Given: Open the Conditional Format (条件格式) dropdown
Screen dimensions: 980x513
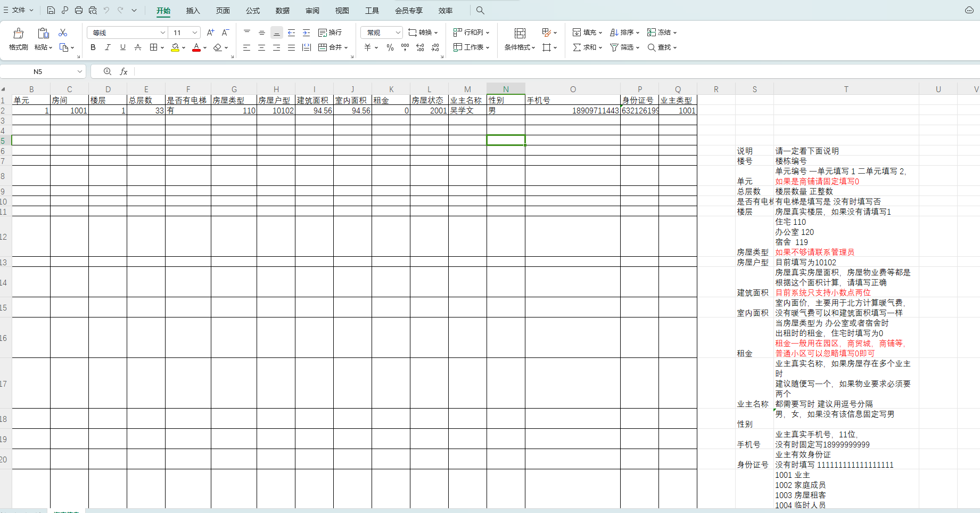Looking at the screenshot, I should coord(520,47).
